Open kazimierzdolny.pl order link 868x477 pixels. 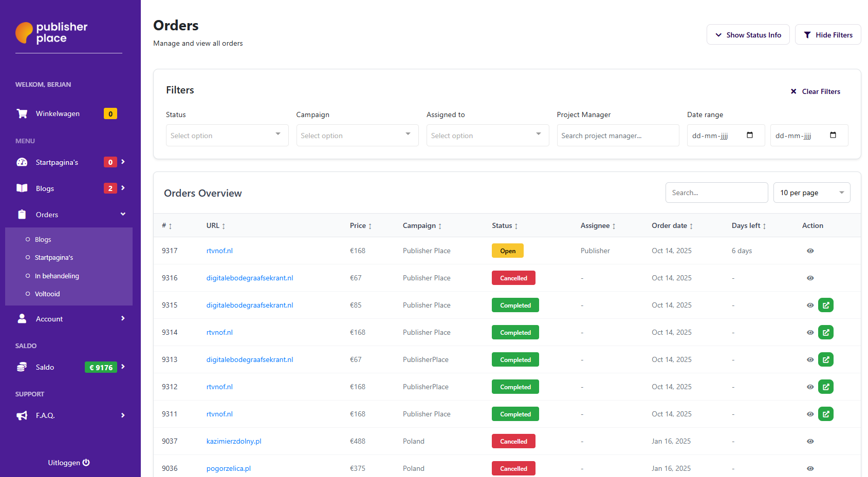tap(234, 442)
